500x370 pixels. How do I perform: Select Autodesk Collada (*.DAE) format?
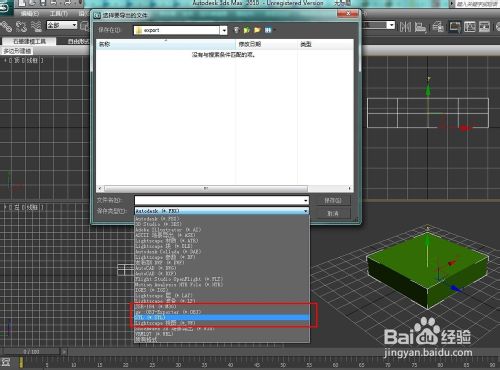click(222, 252)
